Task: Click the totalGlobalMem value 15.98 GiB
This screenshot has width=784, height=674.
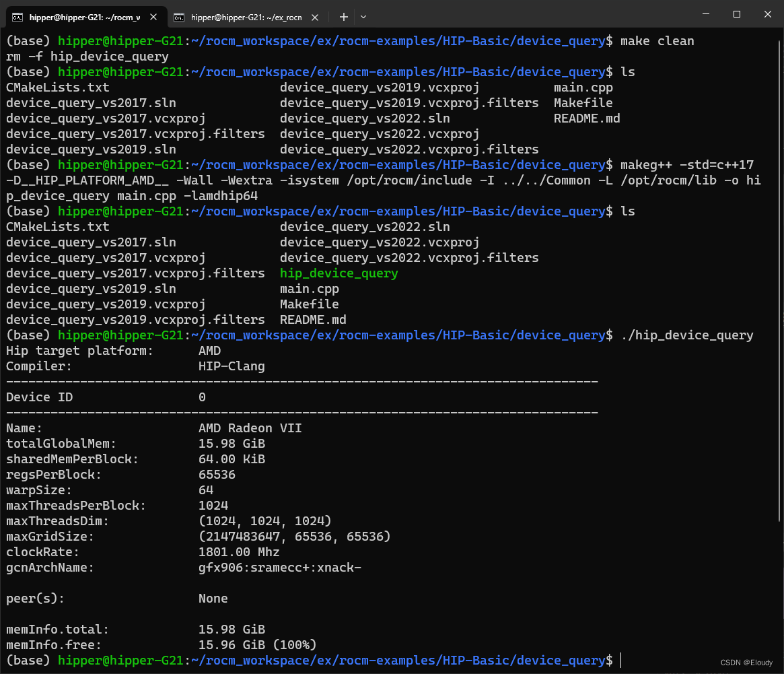Action: pos(232,444)
